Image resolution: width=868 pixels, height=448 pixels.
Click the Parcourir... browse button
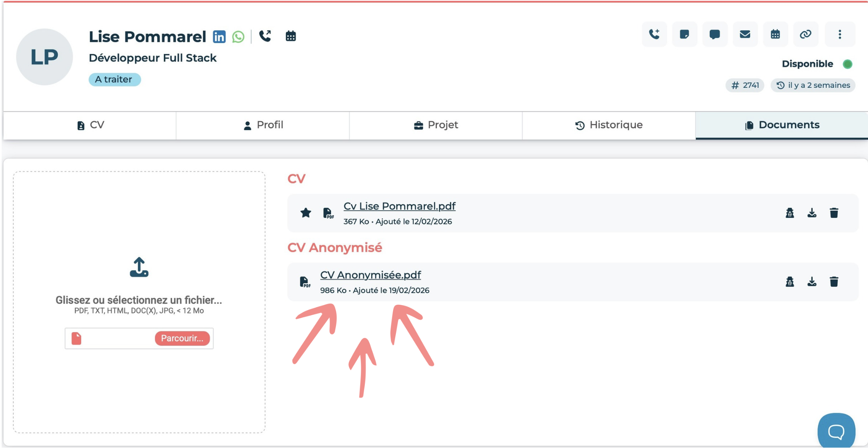(182, 338)
